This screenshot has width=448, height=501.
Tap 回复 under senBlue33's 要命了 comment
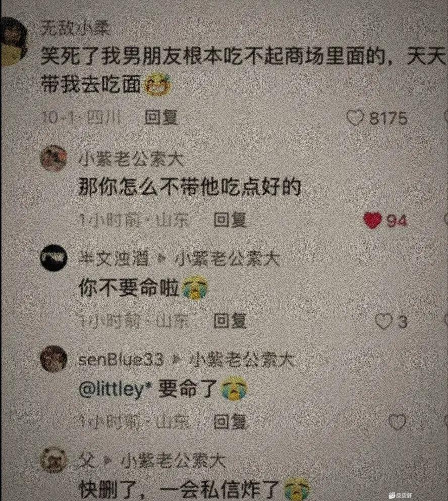click(x=230, y=422)
